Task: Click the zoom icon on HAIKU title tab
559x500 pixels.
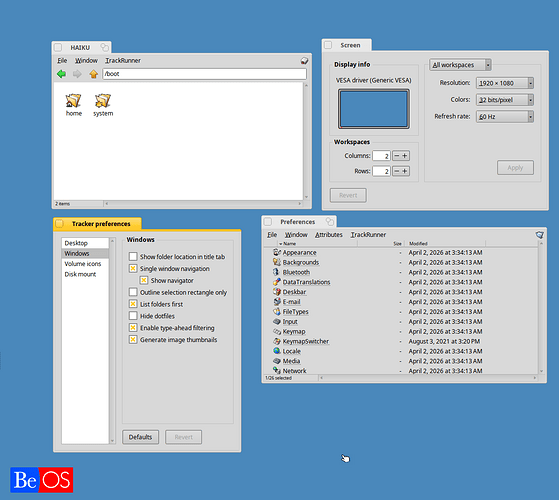Action: pyautogui.click(x=104, y=47)
